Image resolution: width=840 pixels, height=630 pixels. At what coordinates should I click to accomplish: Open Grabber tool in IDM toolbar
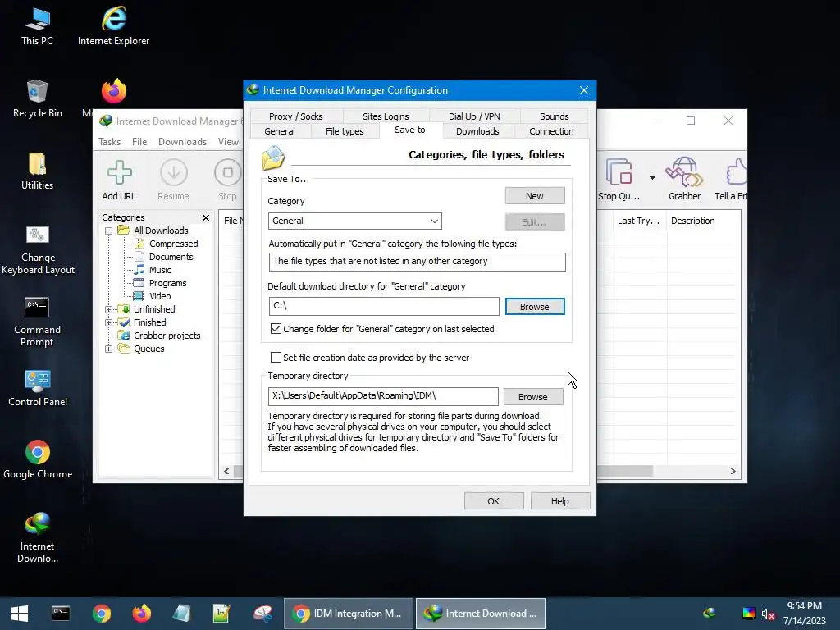(x=684, y=180)
